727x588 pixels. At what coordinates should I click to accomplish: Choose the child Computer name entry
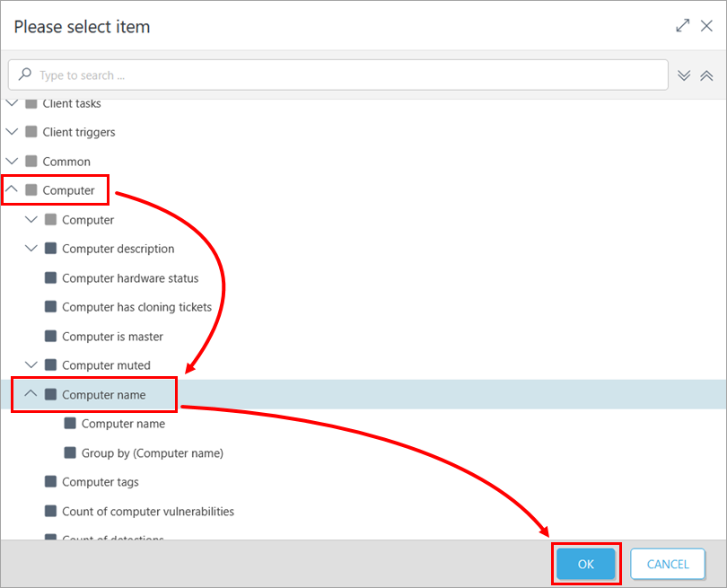(x=123, y=424)
